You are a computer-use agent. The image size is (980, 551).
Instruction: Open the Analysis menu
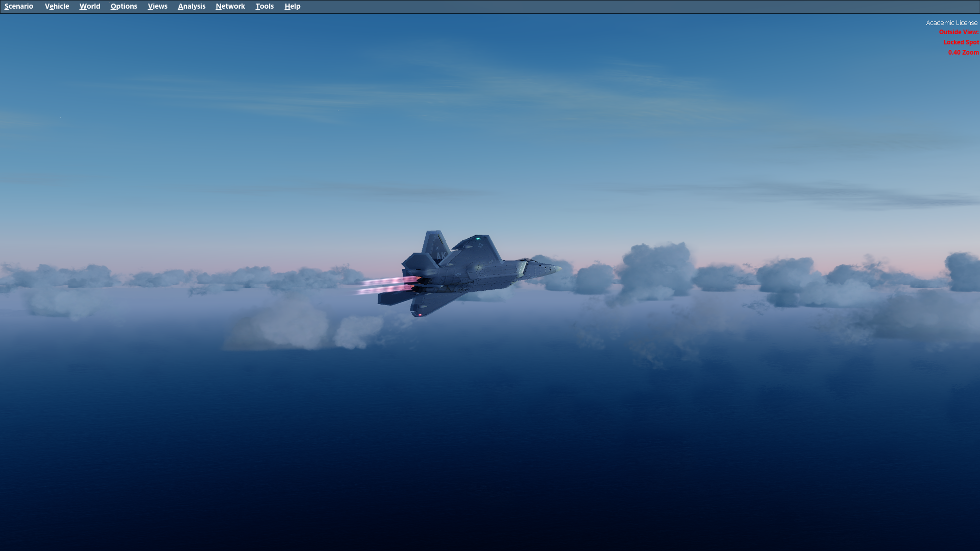tap(191, 6)
